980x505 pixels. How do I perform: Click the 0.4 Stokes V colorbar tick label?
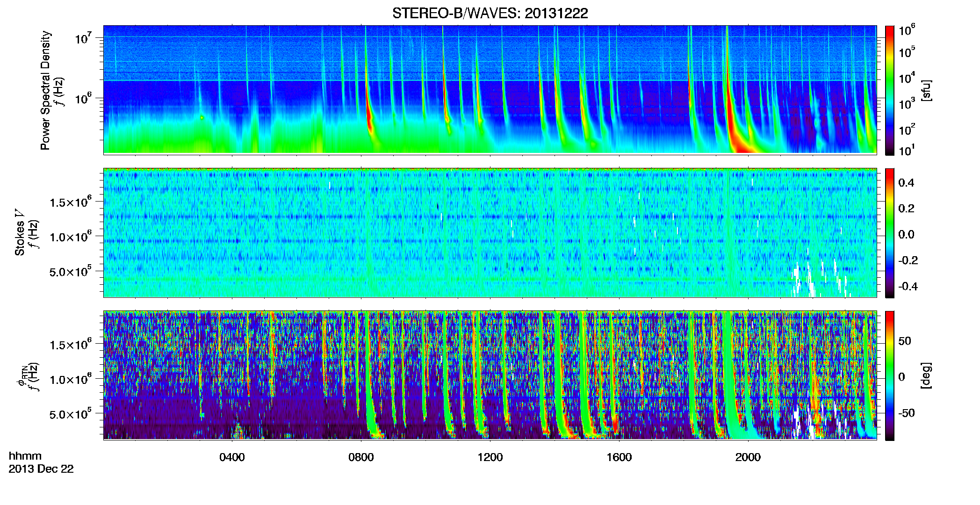point(906,183)
